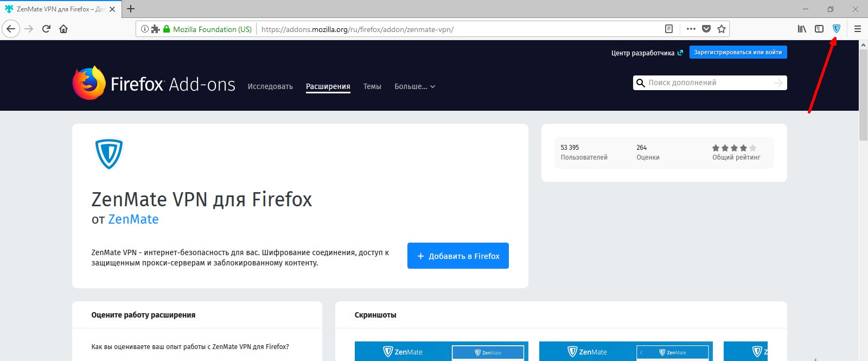This screenshot has width=868, height=361.
Task: Open site information icon in address bar
Action: tap(145, 29)
